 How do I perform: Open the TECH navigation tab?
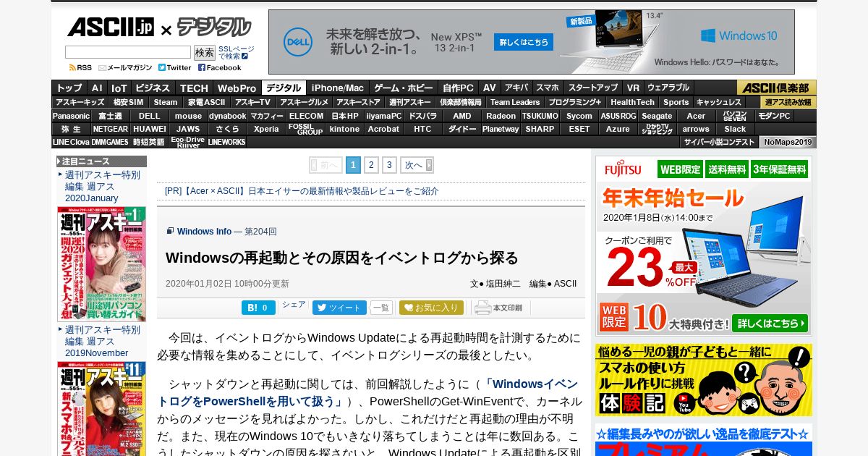(x=194, y=88)
